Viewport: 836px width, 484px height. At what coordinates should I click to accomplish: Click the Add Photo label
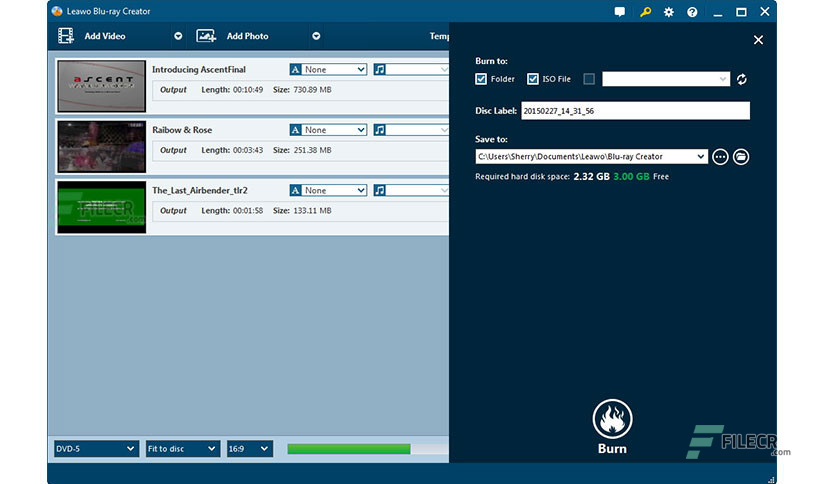(x=247, y=36)
